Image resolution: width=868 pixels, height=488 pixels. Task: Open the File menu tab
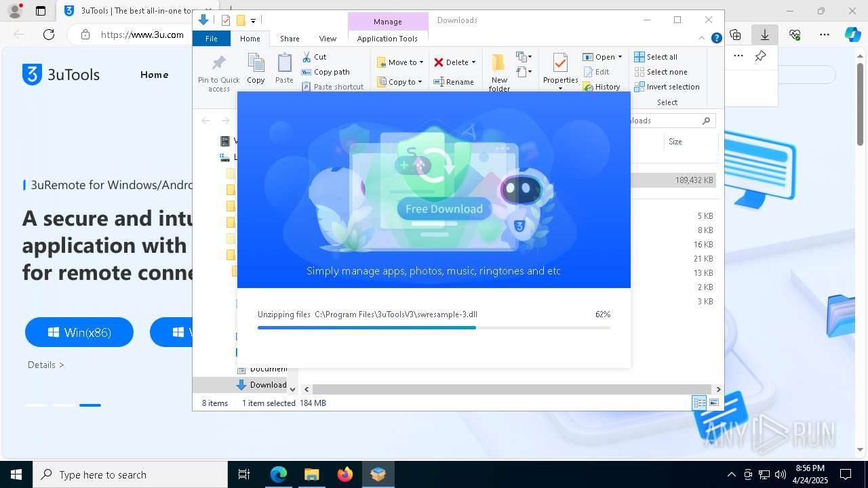(x=212, y=39)
